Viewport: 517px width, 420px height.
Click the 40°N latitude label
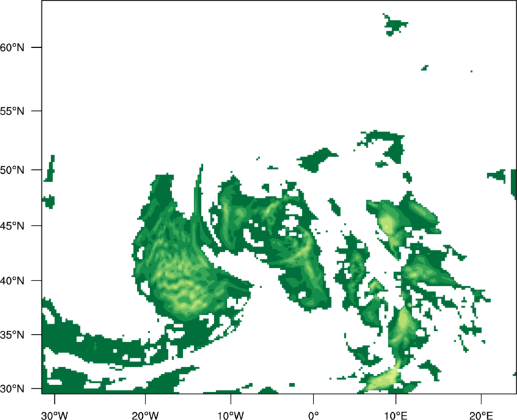click(x=12, y=281)
